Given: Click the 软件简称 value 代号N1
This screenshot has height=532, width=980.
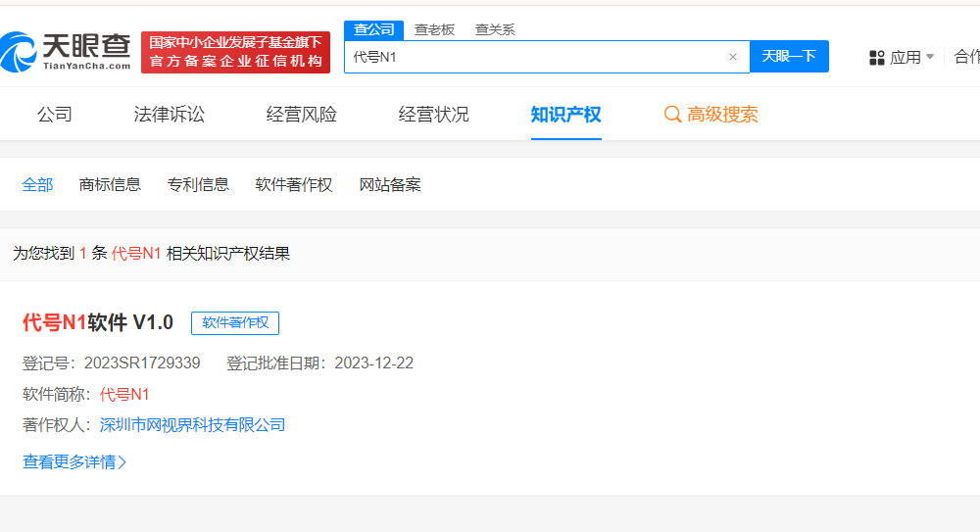Looking at the screenshot, I should (x=124, y=395).
